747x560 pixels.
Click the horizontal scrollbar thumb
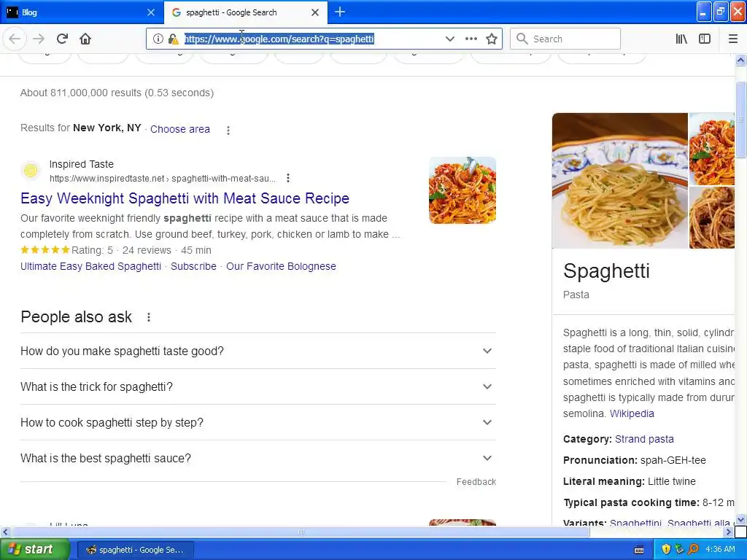pyautogui.click(x=301, y=532)
